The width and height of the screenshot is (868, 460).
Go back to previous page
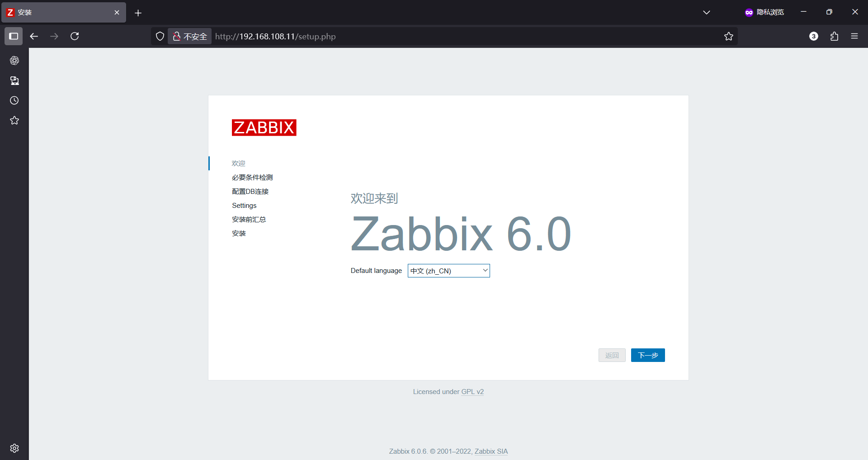point(34,36)
